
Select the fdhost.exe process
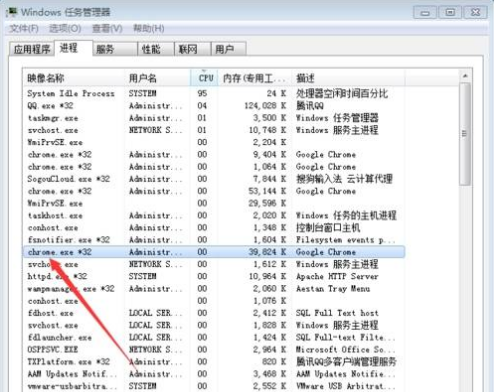(214, 313)
